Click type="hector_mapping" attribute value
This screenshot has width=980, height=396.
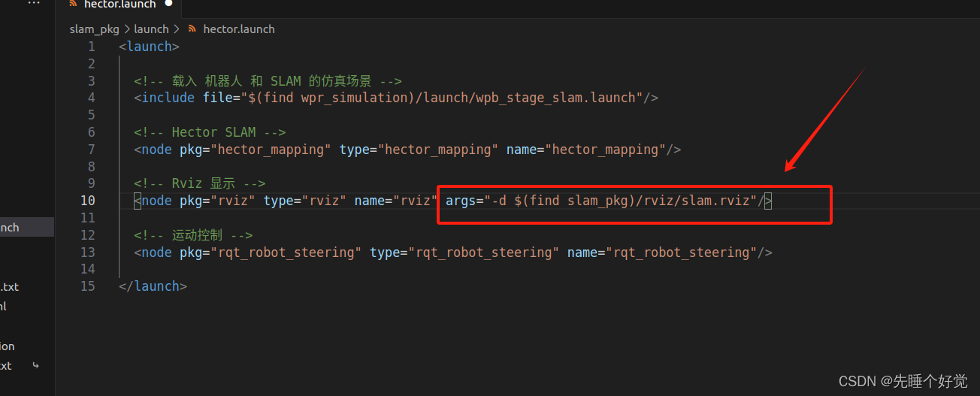(438, 150)
